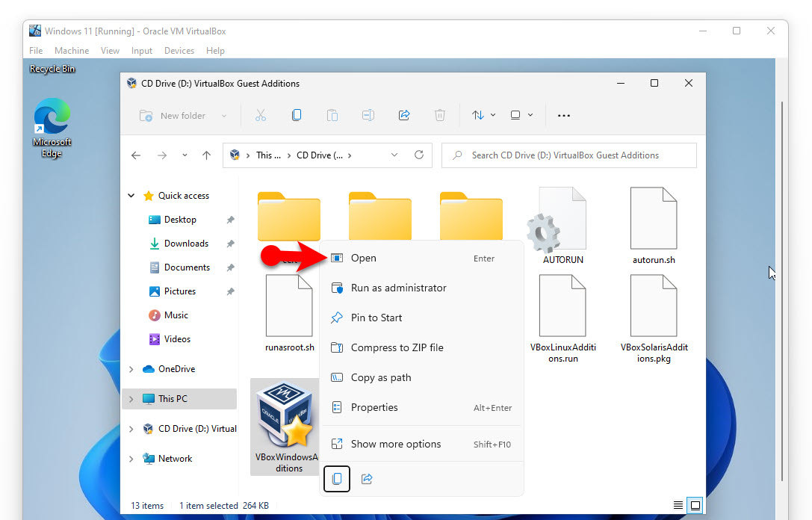This screenshot has height=520, width=812.
Task: Select Run as administrator from context menu
Action: tap(398, 288)
